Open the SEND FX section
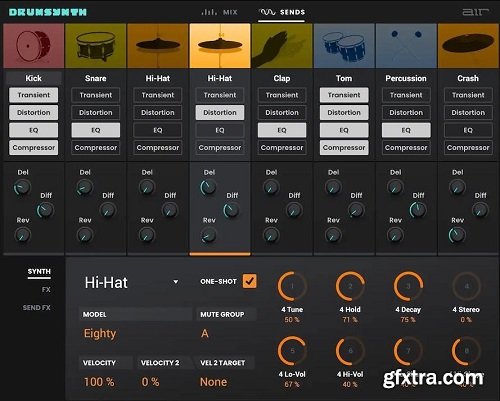Screen dimensions: 500x401 [37, 307]
